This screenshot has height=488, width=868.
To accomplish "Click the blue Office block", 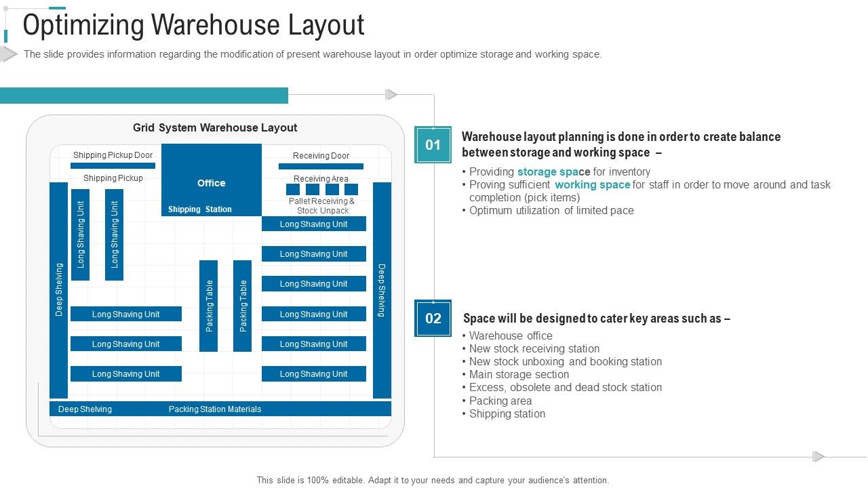I will tap(212, 180).
